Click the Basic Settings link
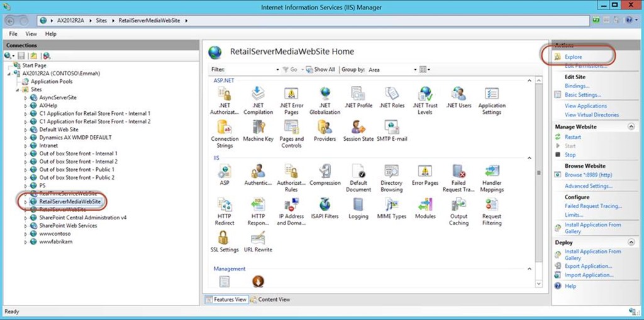This screenshot has width=644, height=320. click(x=582, y=95)
